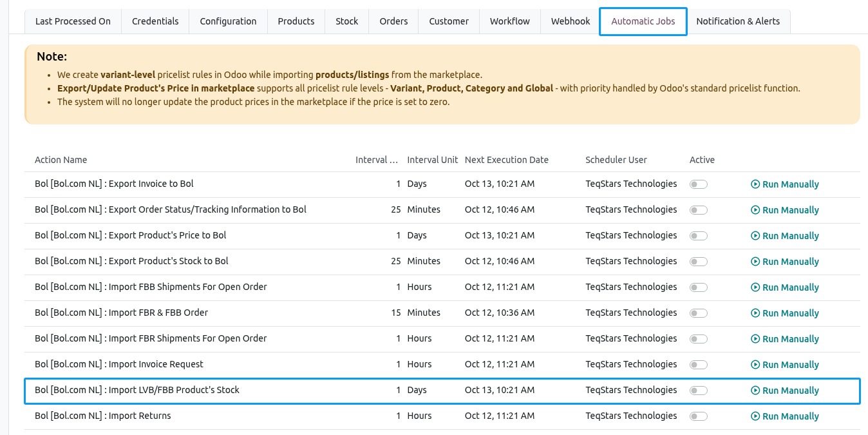This screenshot has height=435, width=868.
Task: Switch to the Credentials tab
Action: pos(155,21)
